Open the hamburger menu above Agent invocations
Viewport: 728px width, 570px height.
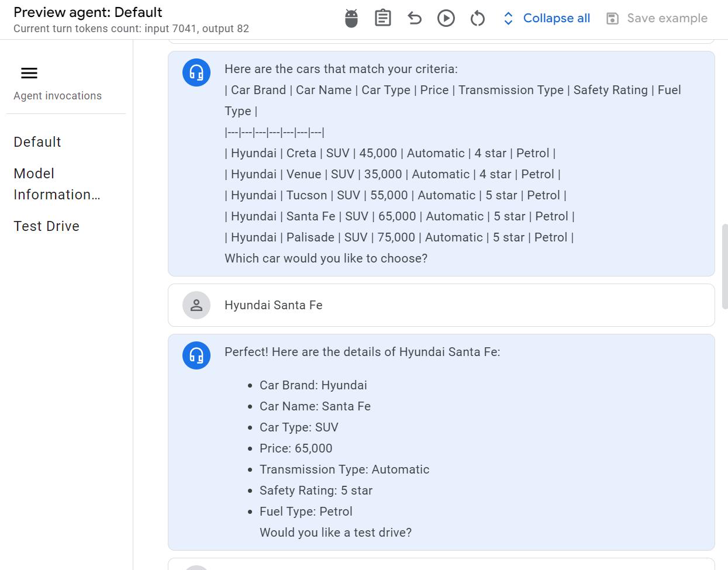(x=29, y=73)
